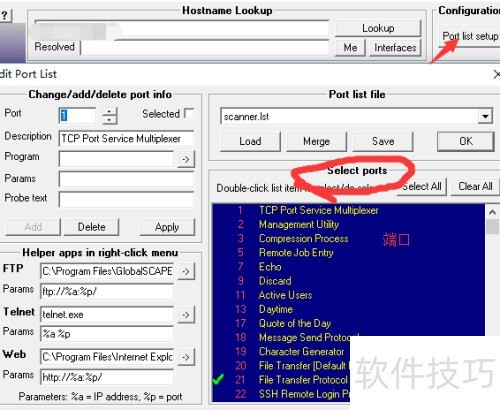Image resolution: width=500 pixels, height=410 pixels.
Task: Click the disabled Add button
Action: tap(33, 227)
